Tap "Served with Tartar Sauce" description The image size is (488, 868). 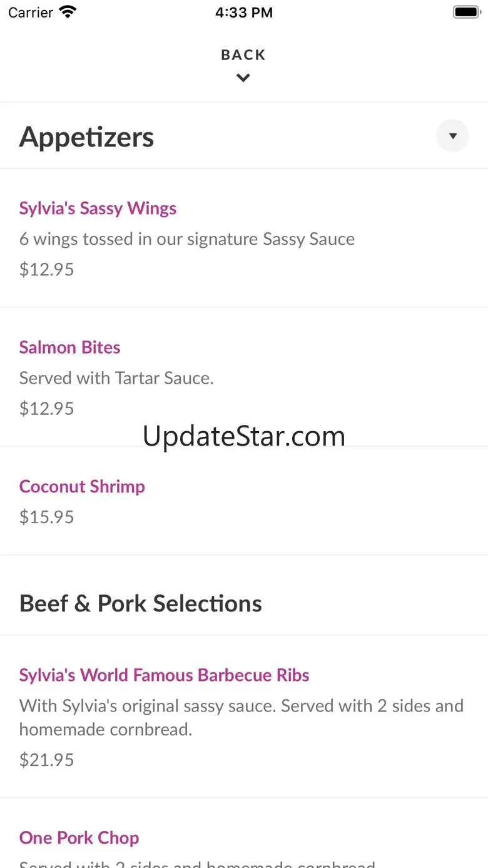(x=116, y=378)
